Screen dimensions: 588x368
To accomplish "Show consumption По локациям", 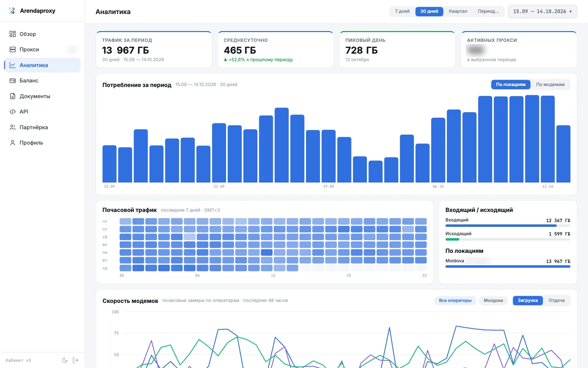I will point(511,84).
